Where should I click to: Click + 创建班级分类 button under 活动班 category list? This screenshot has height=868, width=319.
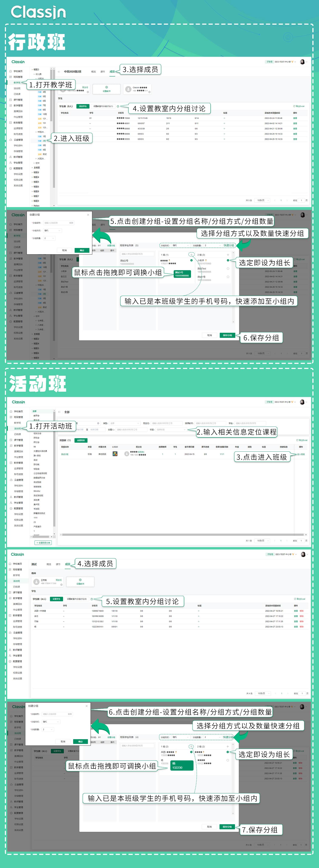click(43, 543)
